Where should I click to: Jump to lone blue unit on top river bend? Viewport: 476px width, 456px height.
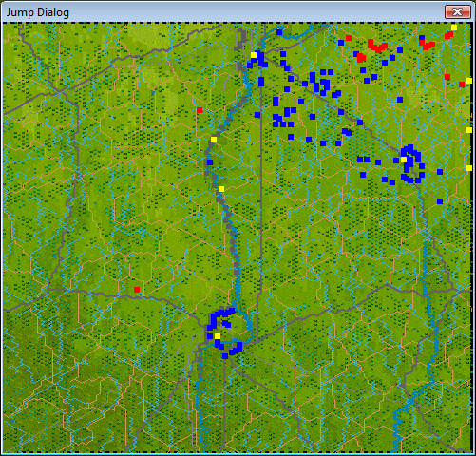coord(279,32)
